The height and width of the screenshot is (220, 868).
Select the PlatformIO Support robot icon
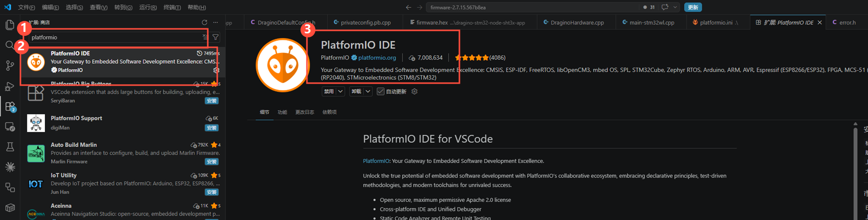[36, 123]
